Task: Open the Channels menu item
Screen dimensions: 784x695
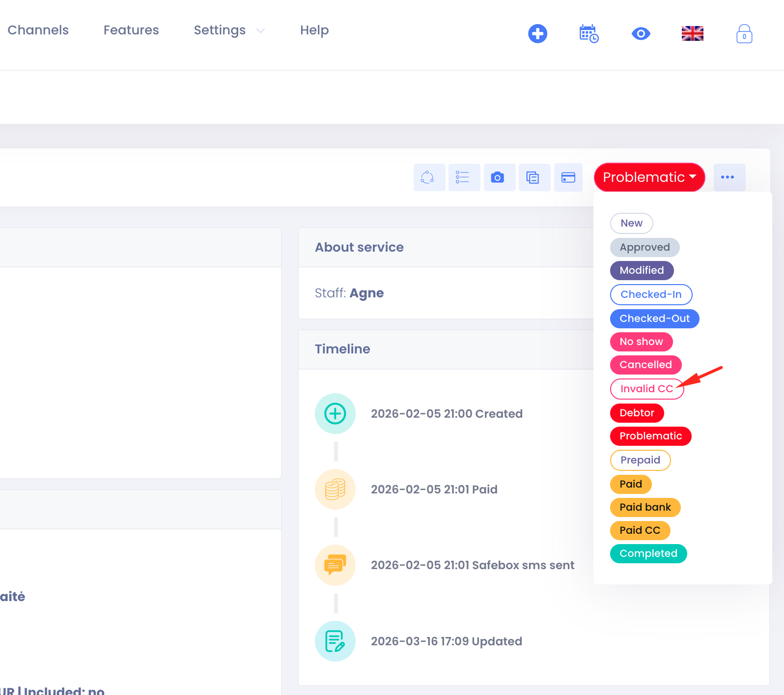Action: point(38,30)
